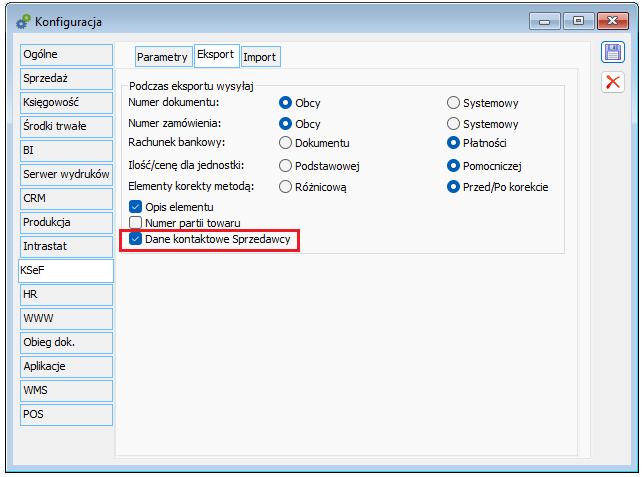The image size is (642, 477).
Task: Select Systemowy for Numer zamówienia
Action: pos(454,123)
